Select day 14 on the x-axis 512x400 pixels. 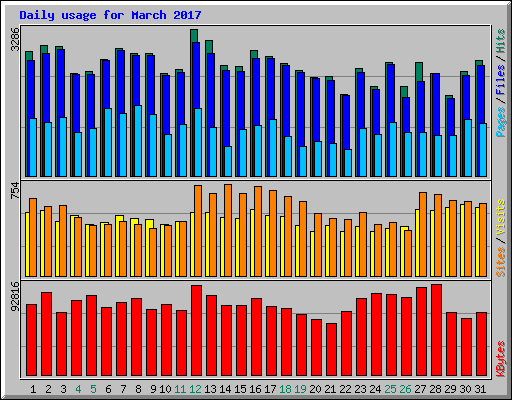pos(225,389)
